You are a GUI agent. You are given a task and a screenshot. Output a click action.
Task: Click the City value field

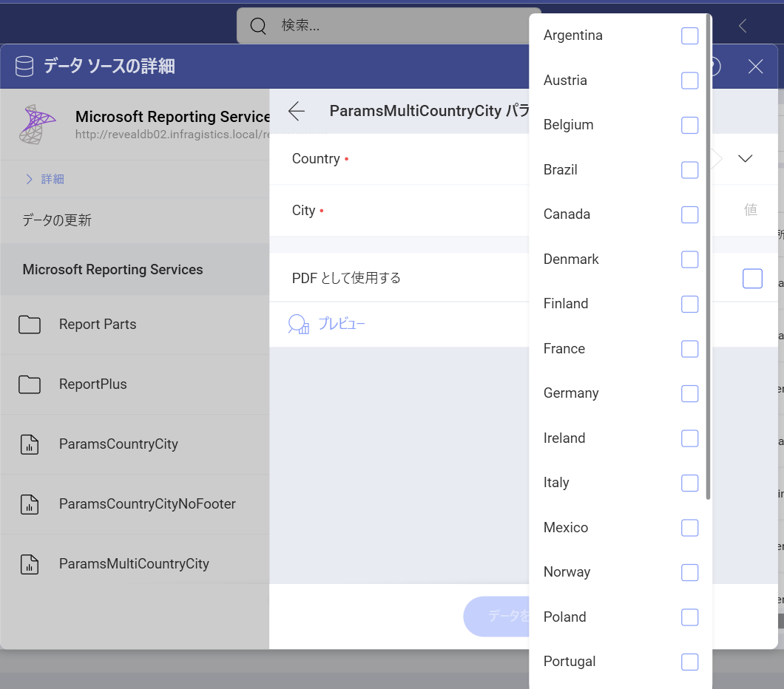coord(750,210)
